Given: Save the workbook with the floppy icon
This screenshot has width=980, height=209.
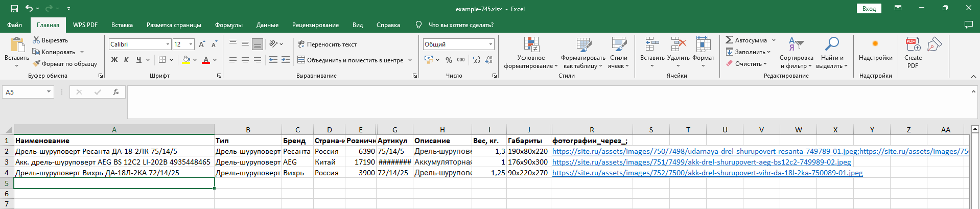Looking at the screenshot, I should tap(14, 9).
